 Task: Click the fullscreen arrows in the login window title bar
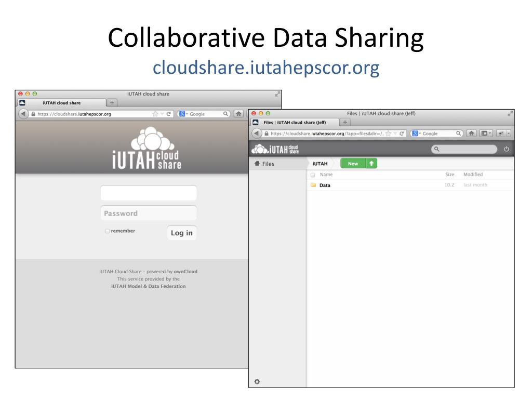point(277,94)
